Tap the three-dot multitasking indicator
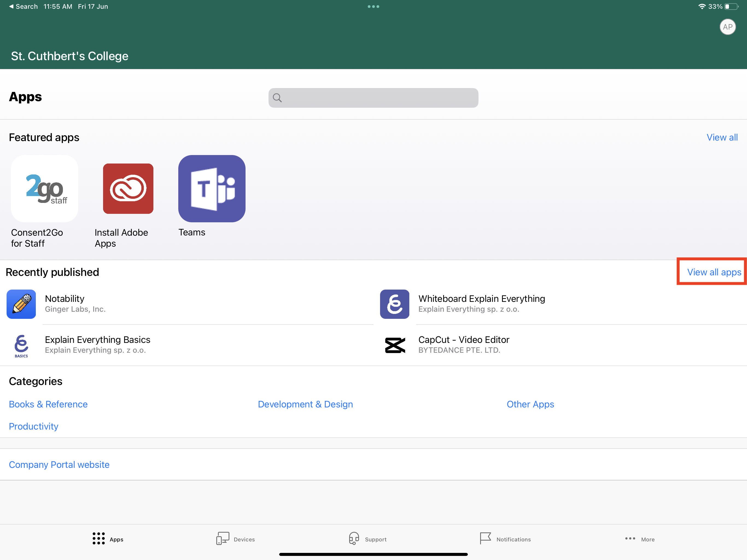 click(x=373, y=7)
